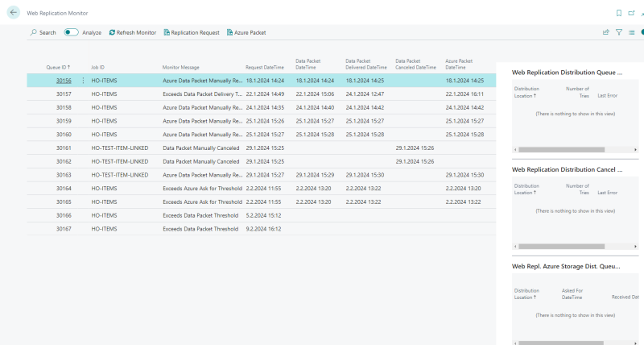Open Monitor Message column header menu
Viewport: 644px width, 345px height.
pos(180,67)
